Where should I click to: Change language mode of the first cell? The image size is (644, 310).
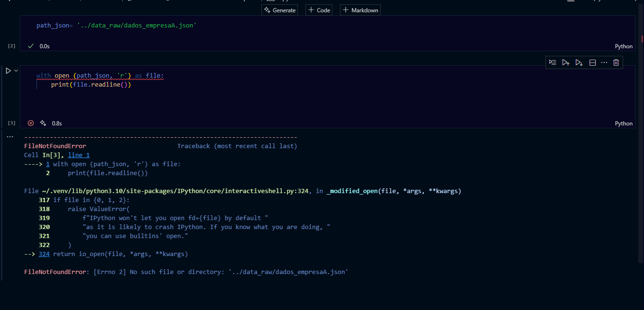pyautogui.click(x=623, y=46)
